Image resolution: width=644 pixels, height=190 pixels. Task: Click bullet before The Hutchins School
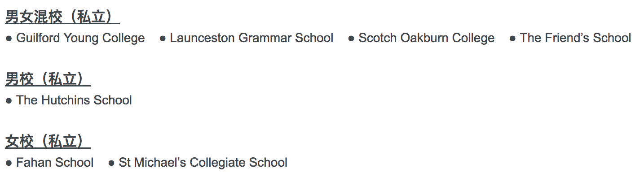pyautogui.click(x=9, y=101)
